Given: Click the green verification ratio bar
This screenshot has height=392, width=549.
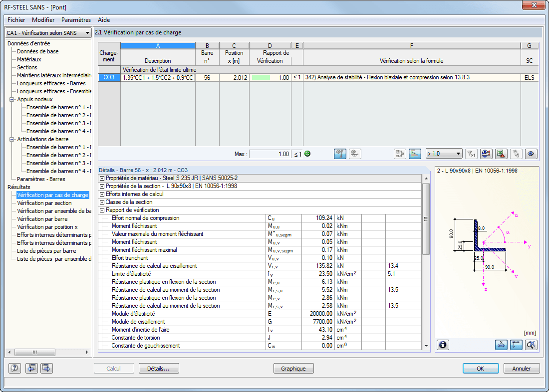Looking at the screenshot, I should [x=261, y=78].
